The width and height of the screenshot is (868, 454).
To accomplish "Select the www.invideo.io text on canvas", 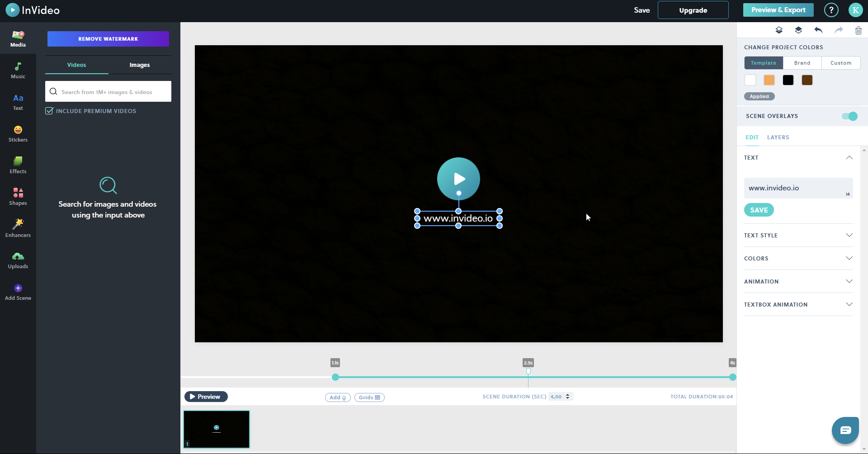I will click(458, 218).
